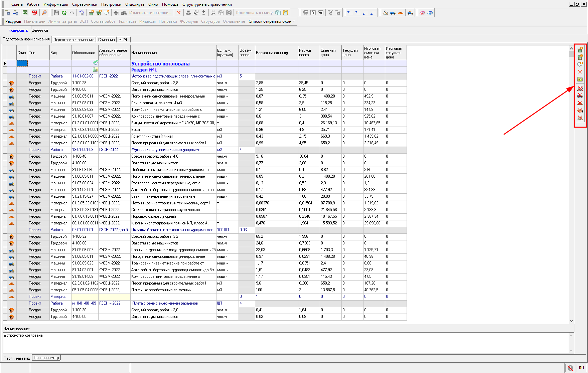Click the table's vertical scrollbar down arrow

(x=571, y=321)
